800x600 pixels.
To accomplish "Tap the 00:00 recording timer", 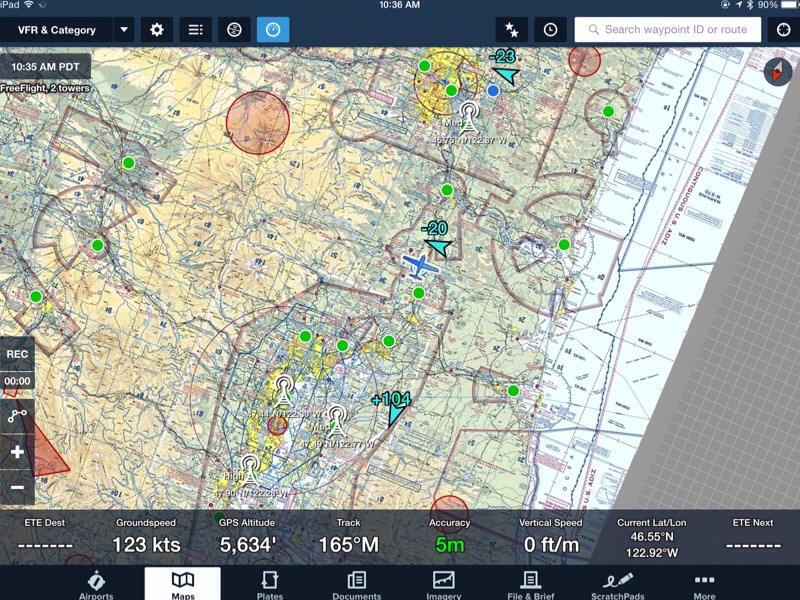I will click(x=17, y=381).
